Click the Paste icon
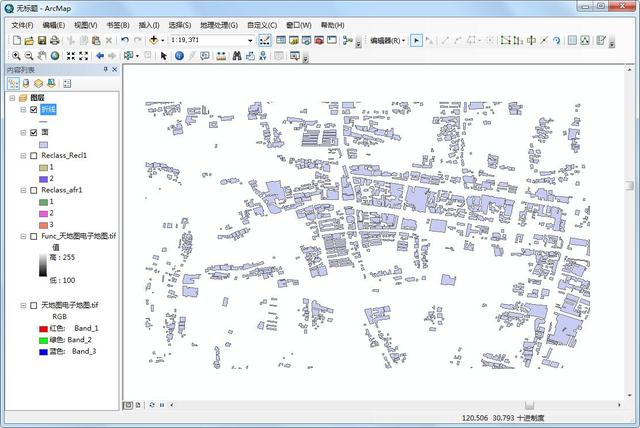640x428 pixels. pyautogui.click(x=96, y=40)
